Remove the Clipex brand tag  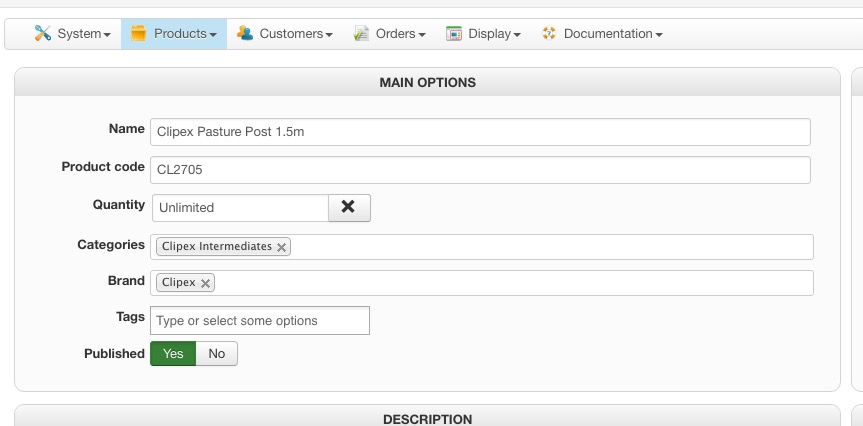205,283
